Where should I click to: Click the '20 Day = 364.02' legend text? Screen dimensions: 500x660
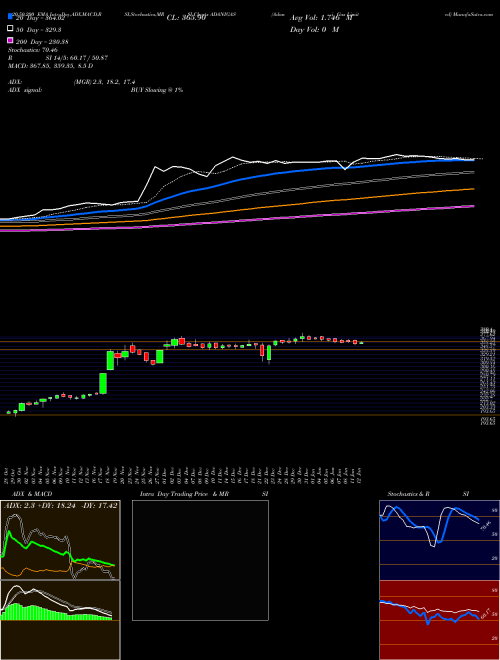point(40,18)
